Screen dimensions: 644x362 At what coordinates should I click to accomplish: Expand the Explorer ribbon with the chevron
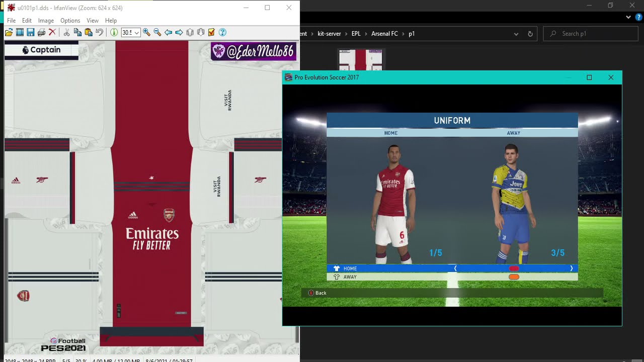click(x=628, y=17)
